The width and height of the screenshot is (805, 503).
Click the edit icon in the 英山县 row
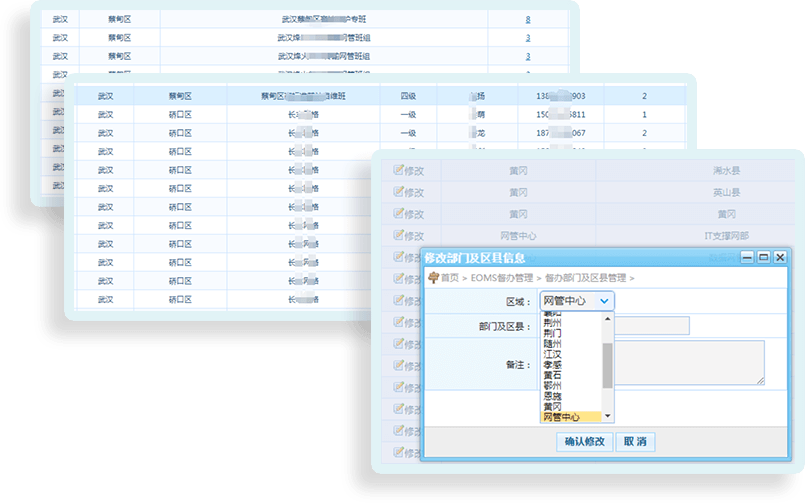399,193
